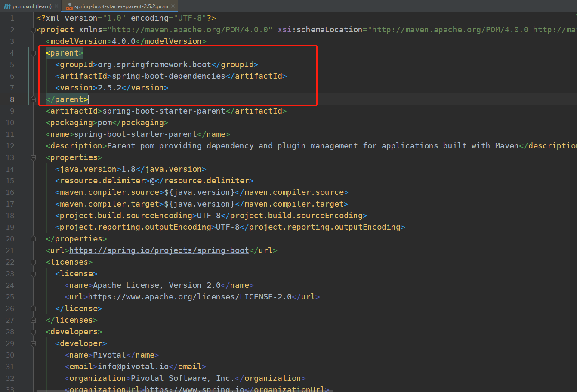Click the xmlns URL 'http://maven.apache.org/POM/4.0.0'

190,30
